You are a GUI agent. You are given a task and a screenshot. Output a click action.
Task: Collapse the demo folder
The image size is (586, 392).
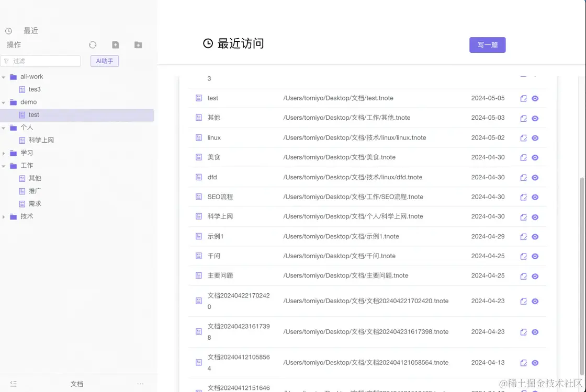4,102
